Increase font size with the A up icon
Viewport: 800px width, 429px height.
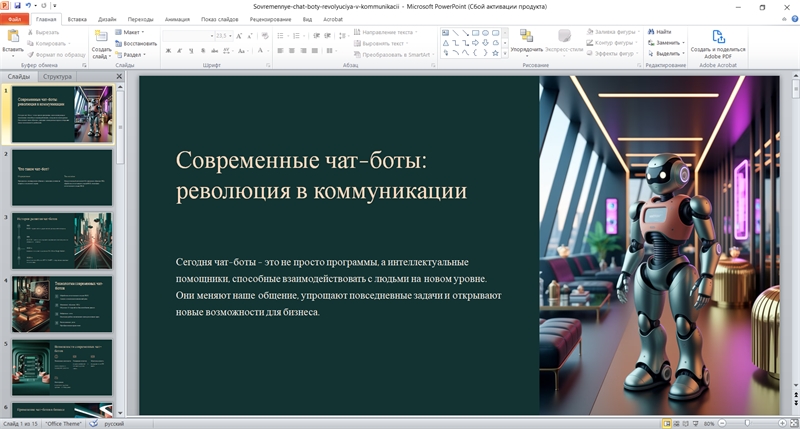point(238,36)
